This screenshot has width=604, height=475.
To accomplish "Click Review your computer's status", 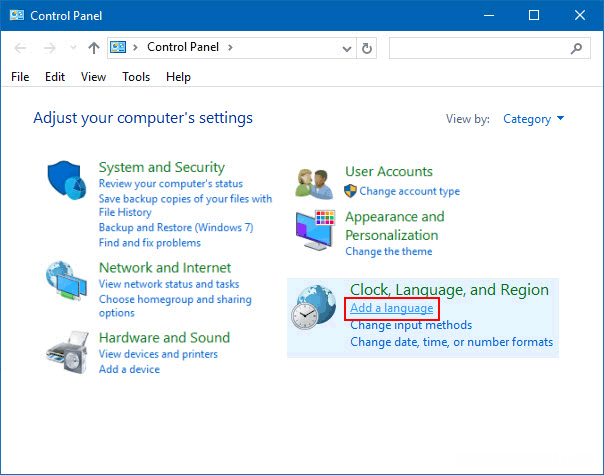I will pyautogui.click(x=171, y=183).
